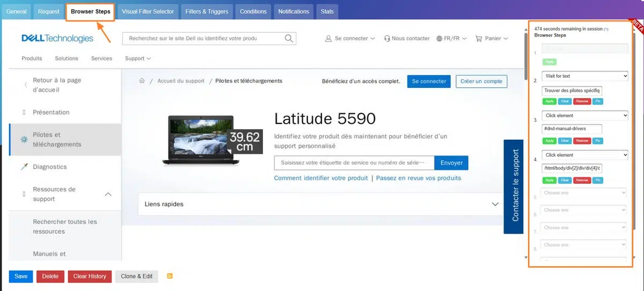This screenshot has width=644, height=291.
Task: Open step 7 Choose one dropdown
Action: point(584,228)
